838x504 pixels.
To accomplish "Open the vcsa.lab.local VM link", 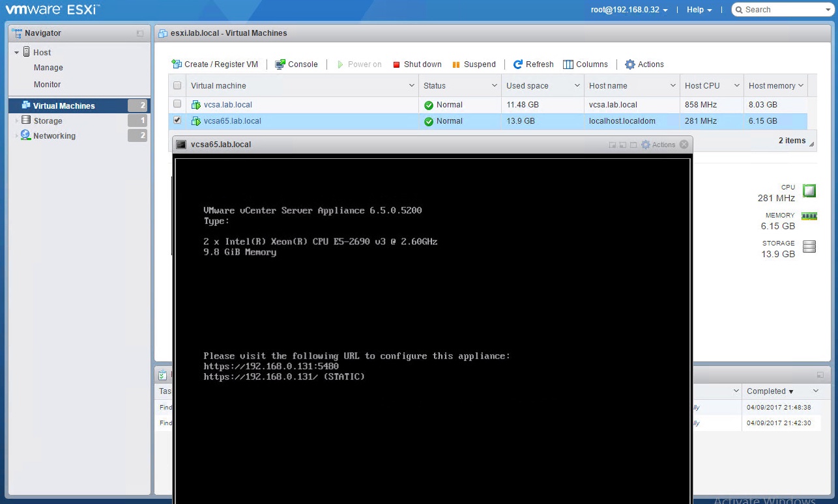I will pyautogui.click(x=227, y=105).
